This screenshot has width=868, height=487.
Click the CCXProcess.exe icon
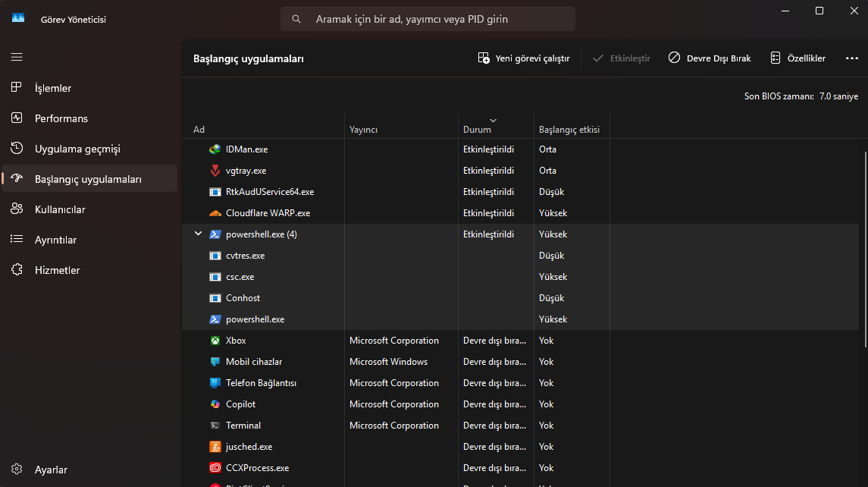[x=215, y=467]
